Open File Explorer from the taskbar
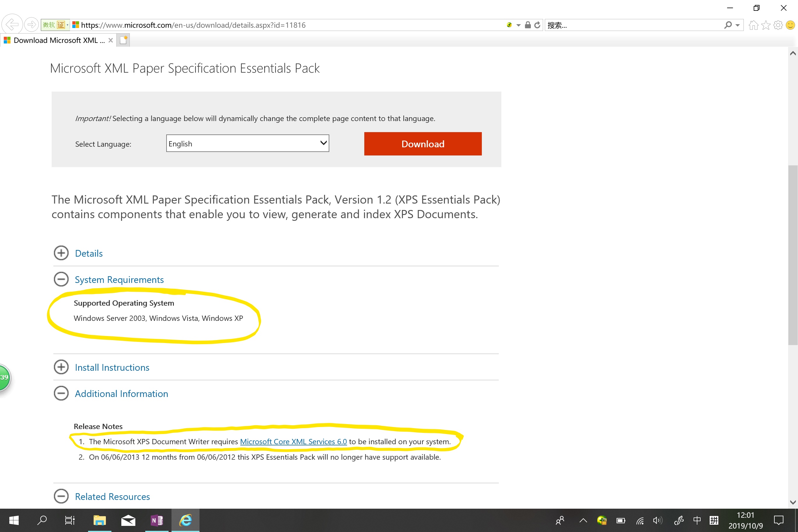The image size is (798, 532). [x=100, y=520]
